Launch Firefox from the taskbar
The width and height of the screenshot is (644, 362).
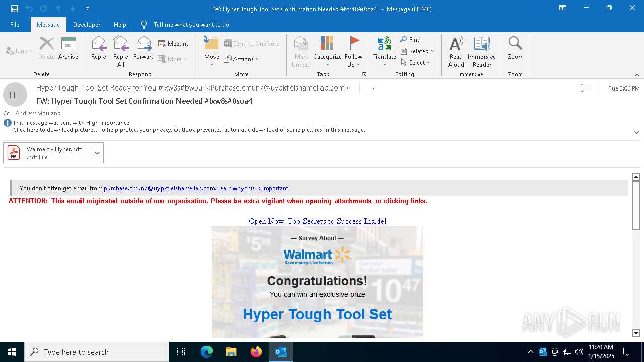coord(256,352)
